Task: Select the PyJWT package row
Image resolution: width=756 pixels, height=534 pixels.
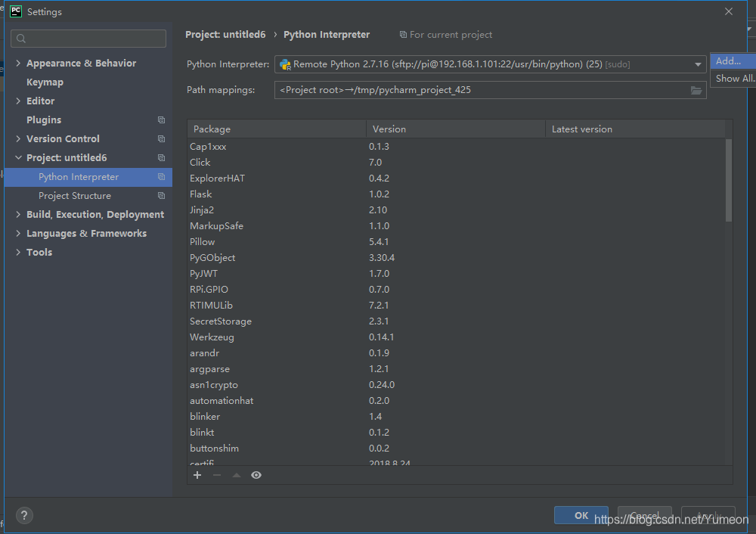Action: click(x=456, y=274)
